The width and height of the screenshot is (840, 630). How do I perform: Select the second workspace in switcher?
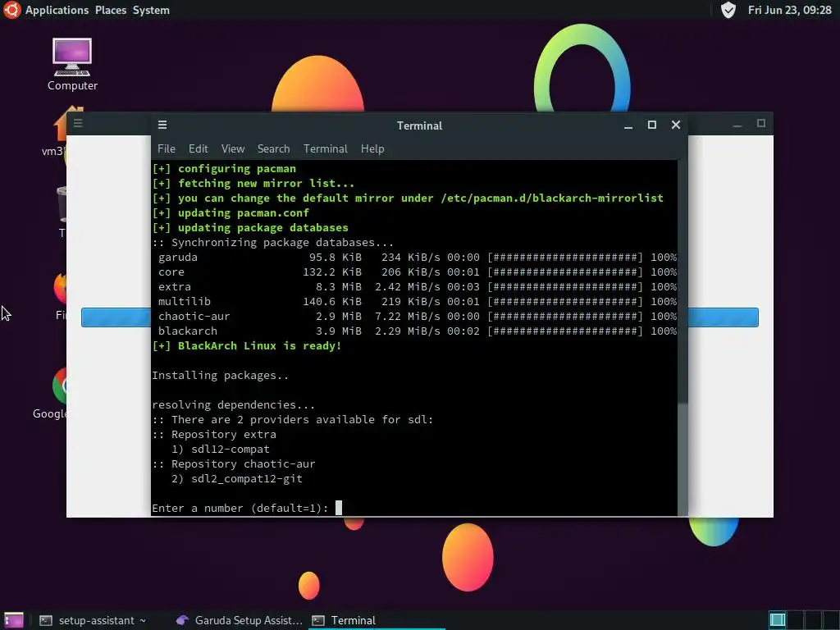(x=795, y=620)
